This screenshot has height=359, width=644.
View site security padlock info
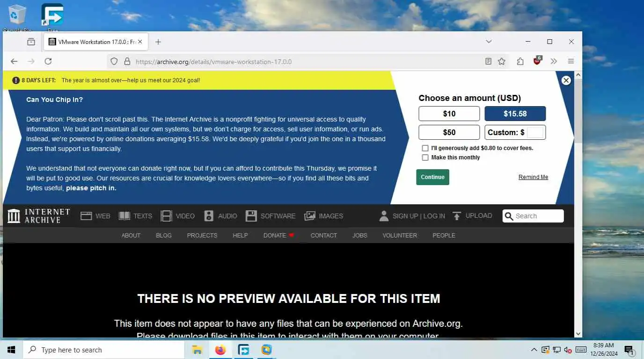coord(126,61)
